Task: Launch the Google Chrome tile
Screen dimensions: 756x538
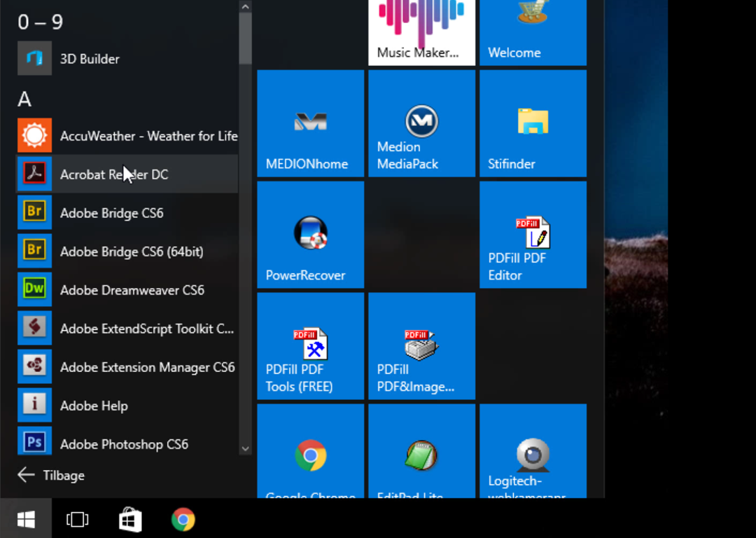Action: pos(311,451)
